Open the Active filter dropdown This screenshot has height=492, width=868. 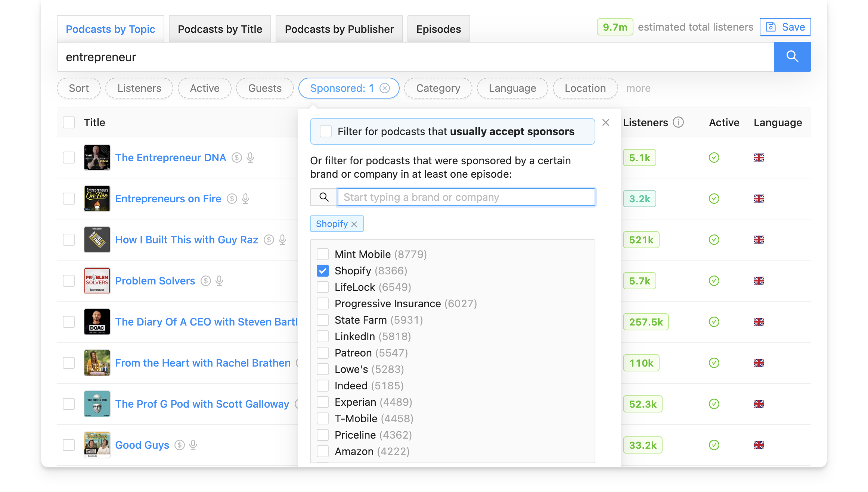click(x=205, y=88)
